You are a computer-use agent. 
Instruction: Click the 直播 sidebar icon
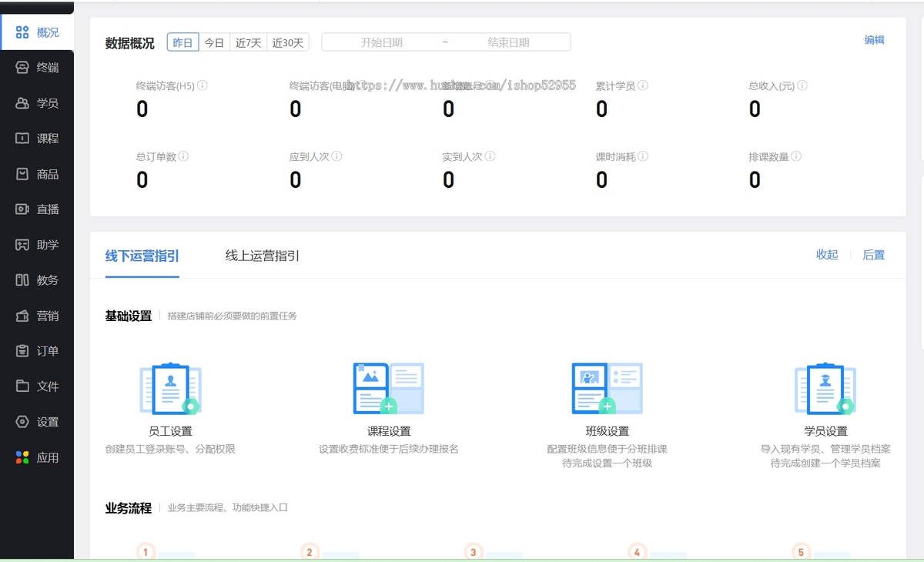[22, 209]
